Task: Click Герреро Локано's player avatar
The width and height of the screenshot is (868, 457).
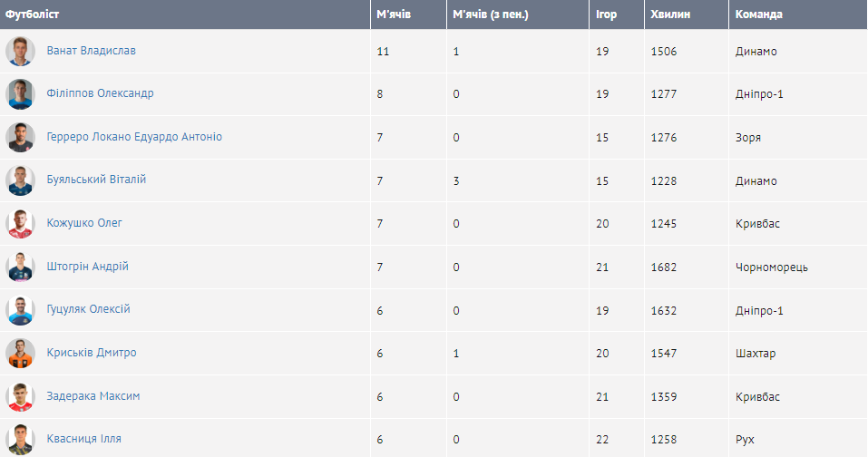Action: pyautogui.click(x=20, y=138)
